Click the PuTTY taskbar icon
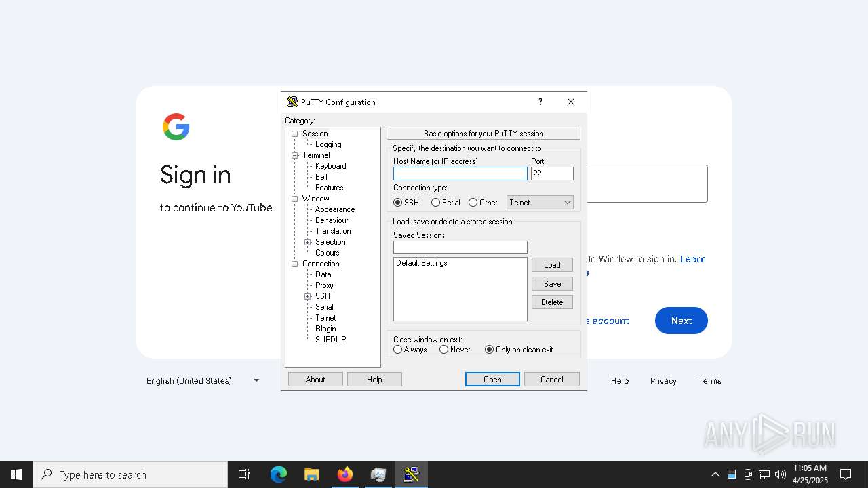The height and width of the screenshot is (488, 868). pos(411,474)
